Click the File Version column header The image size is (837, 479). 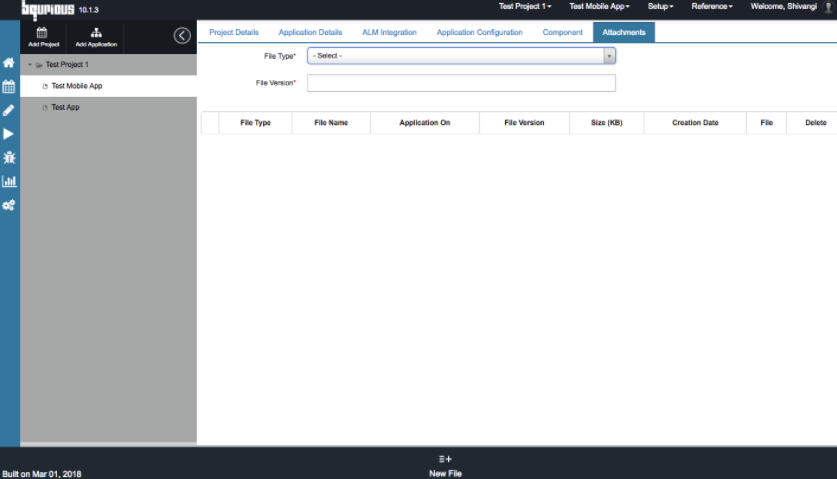click(x=524, y=123)
